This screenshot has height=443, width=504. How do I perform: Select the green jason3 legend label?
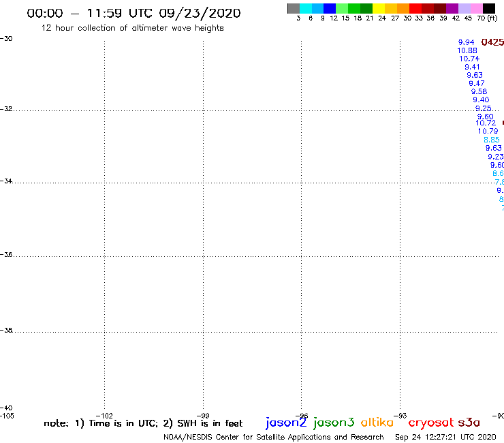334,423
